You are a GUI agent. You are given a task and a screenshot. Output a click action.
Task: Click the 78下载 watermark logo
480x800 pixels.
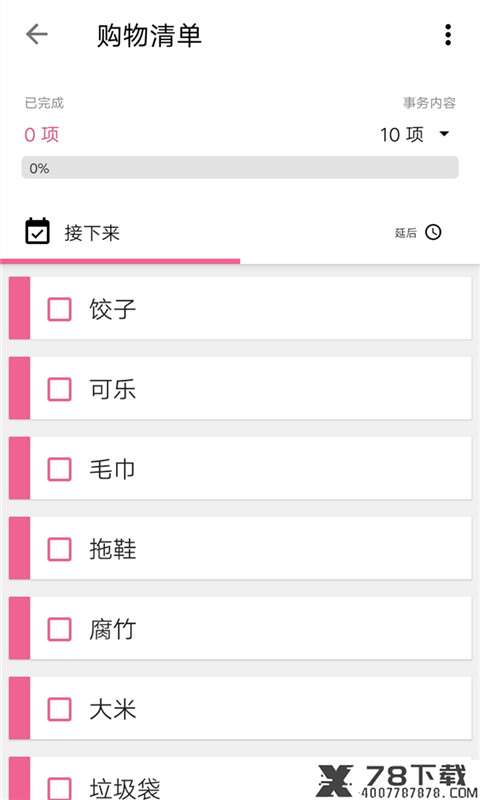pyautogui.click(x=396, y=781)
